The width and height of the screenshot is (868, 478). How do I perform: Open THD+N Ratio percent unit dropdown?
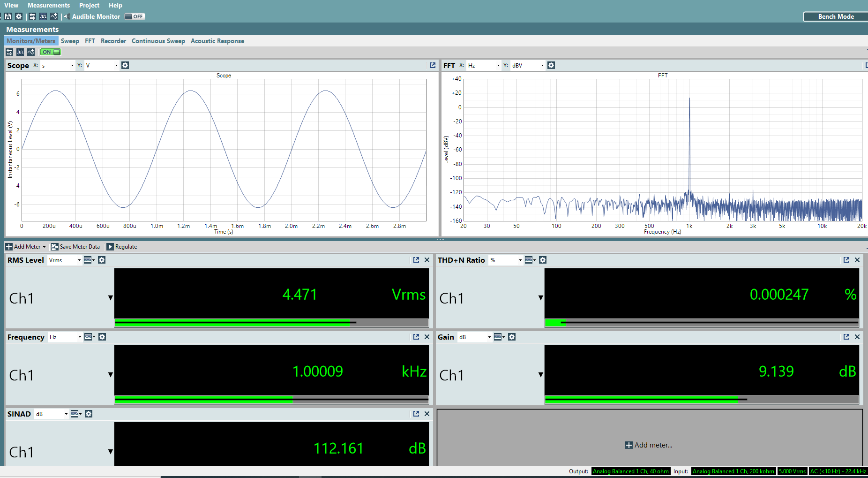pos(506,260)
